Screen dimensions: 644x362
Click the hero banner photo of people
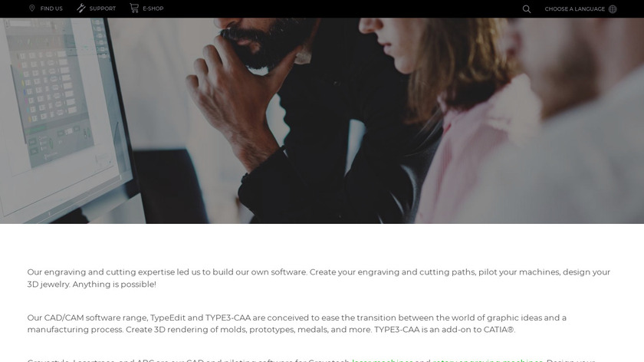point(322,121)
